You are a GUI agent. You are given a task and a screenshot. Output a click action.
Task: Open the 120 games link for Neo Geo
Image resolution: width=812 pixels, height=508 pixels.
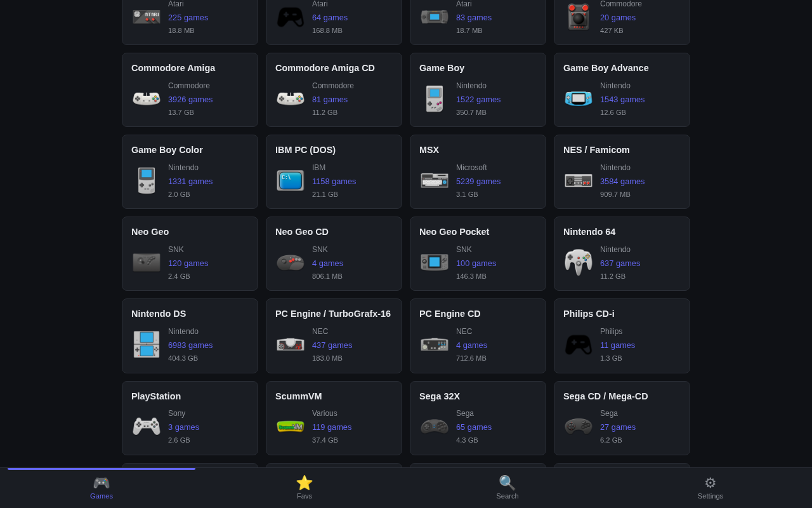click(x=188, y=263)
